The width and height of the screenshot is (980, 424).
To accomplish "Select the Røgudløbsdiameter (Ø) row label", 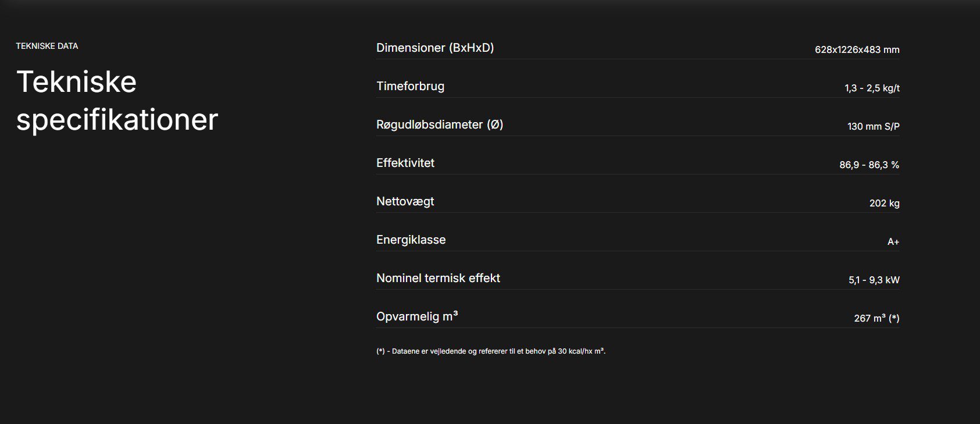I will (x=439, y=124).
